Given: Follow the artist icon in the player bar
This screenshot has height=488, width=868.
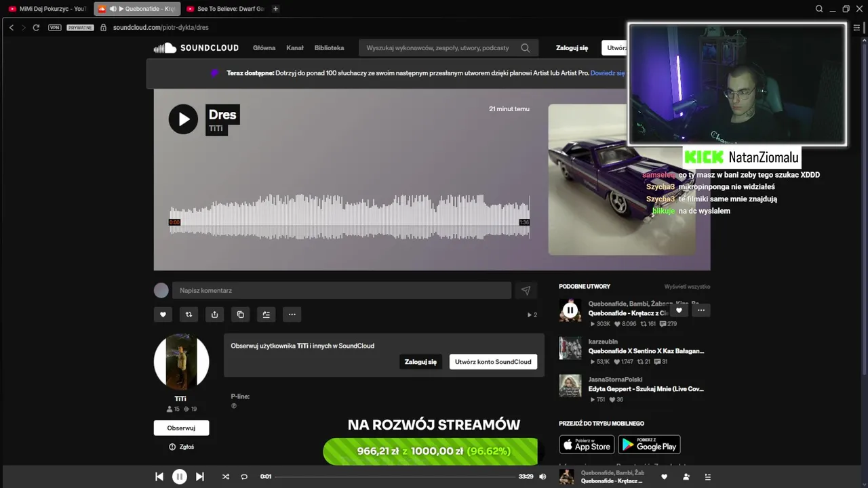Looking at the screenshot, I should point(686,476).
